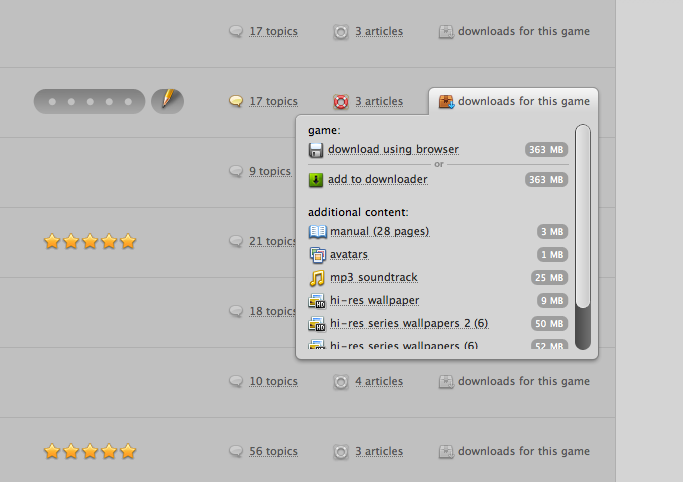Open 3 articles link in the 56 topics row
The width and height of the screenshot is (683, 482).
pos(379,452)
